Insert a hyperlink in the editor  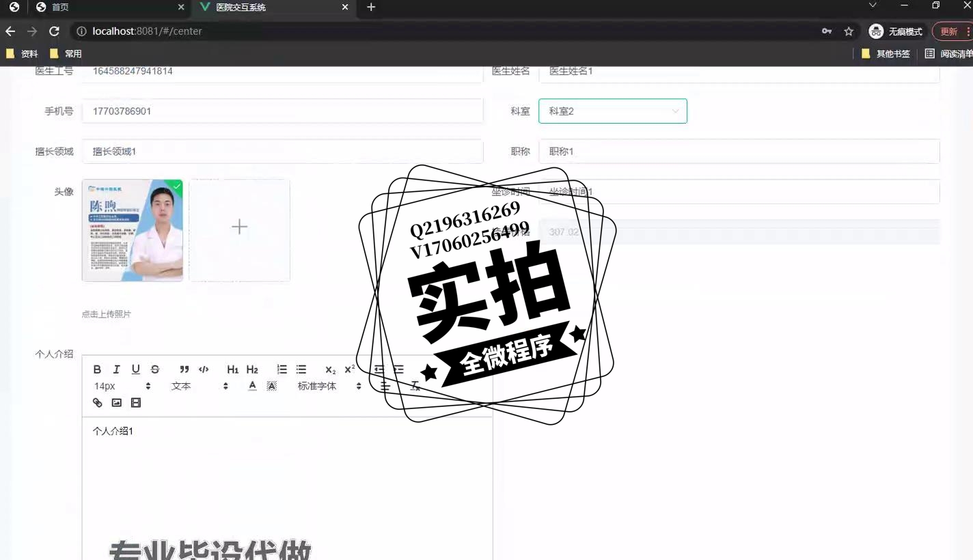pyautogui.click(x=97, y=403)
